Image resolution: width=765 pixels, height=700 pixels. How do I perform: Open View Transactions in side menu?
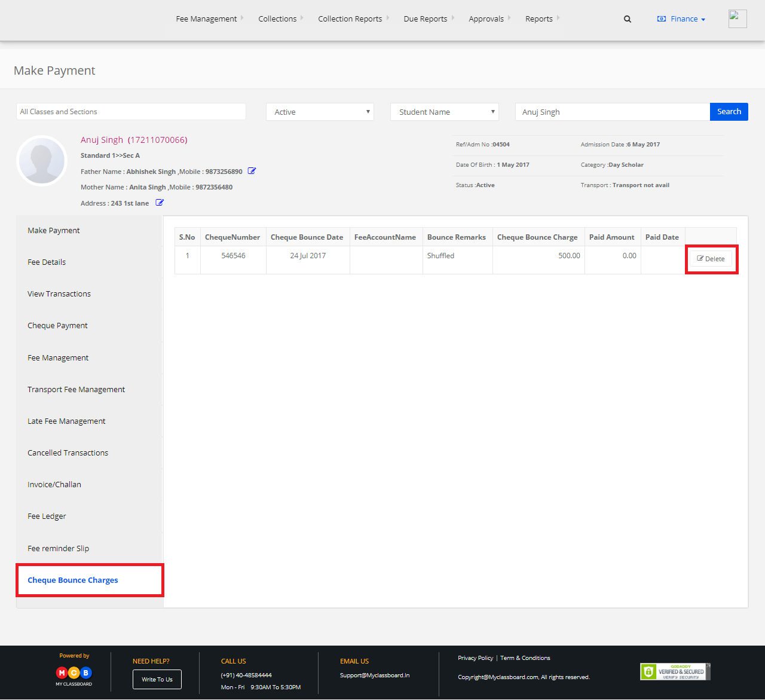tap(89, 294)
